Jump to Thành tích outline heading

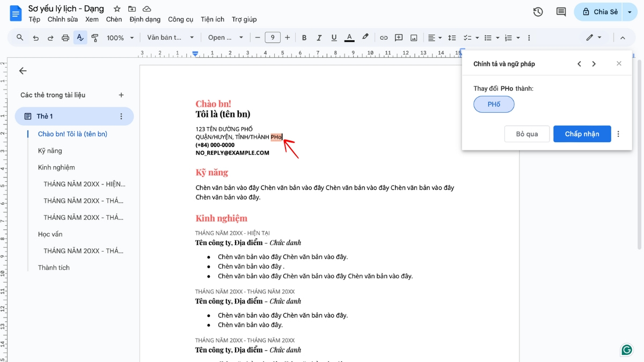pos(54,268)
